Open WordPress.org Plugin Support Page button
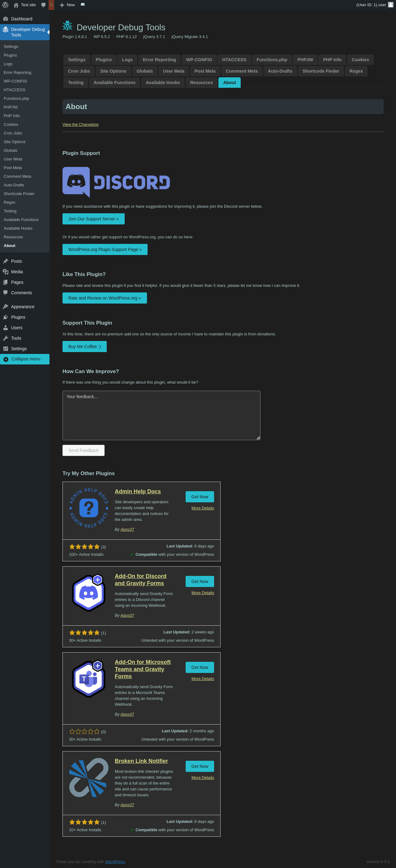Screen dimensions: 396x868 tap(105, 249)
